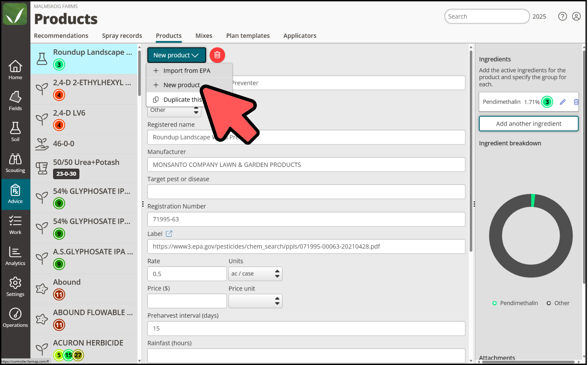588x365 pixels.
Task: Switch to Recommendations tab
Action: point(61,35)
